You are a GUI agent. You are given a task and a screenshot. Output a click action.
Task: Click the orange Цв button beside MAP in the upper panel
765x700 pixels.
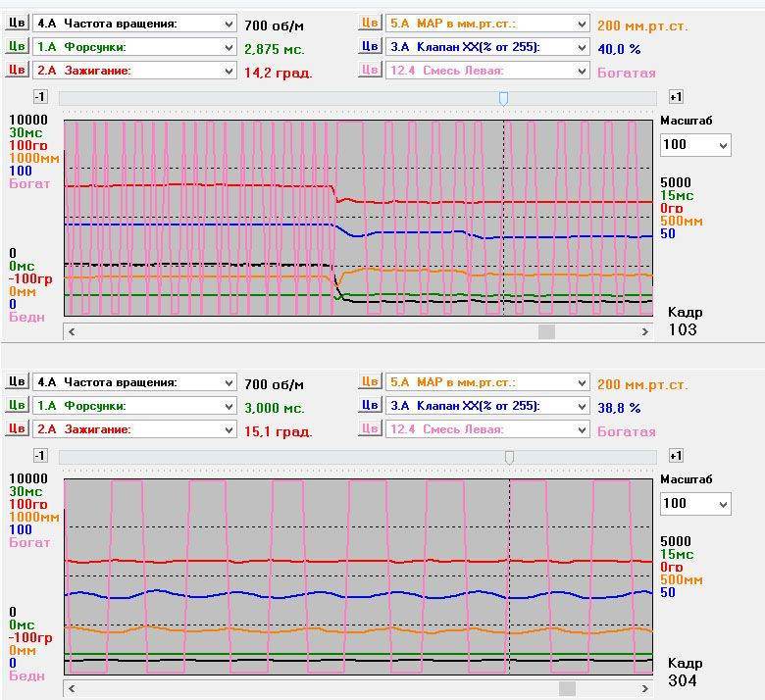click(x=369, y=23)
